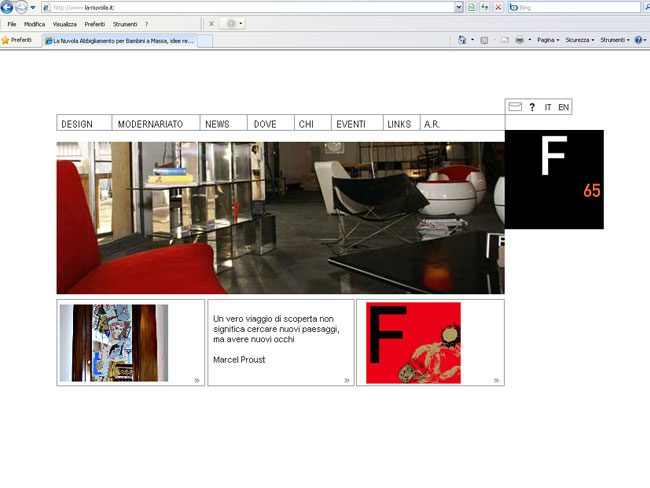Image resolution: width=650 pixels, height=488 pixels.
Task: Click the Home page icon
Action: pyautogui.click(x=462, y=40)
